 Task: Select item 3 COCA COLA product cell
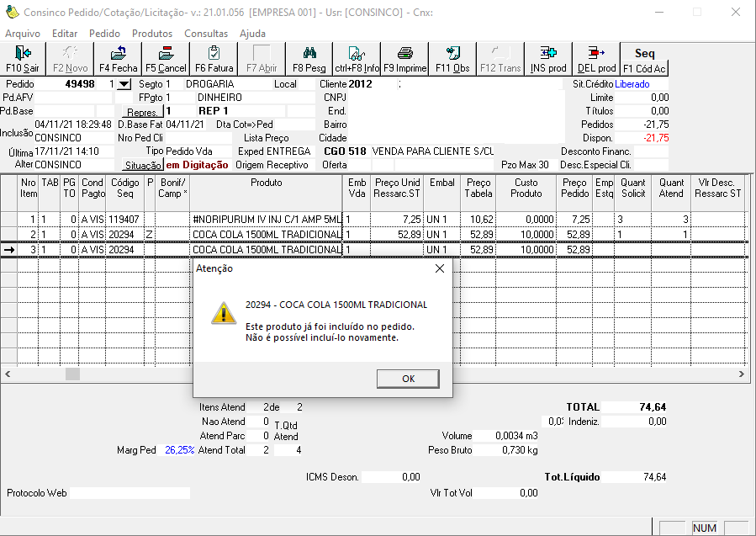(x=266, y=250)
